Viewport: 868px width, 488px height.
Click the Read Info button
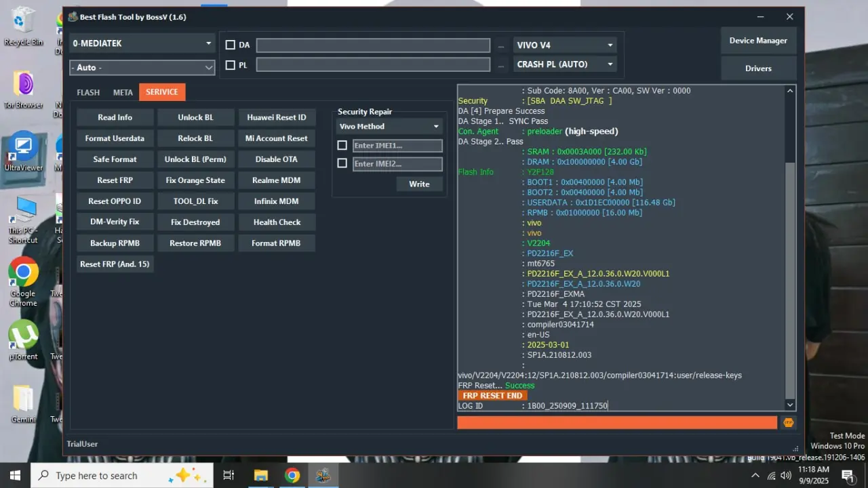click(115, 117)
